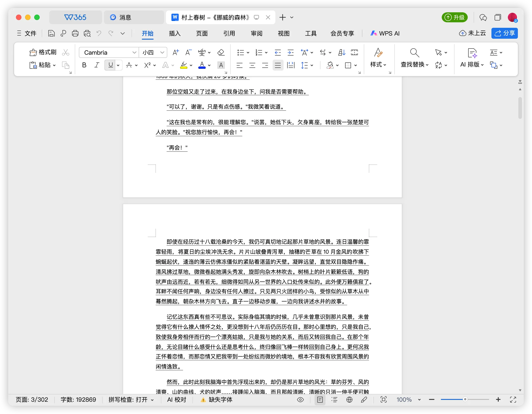The width and height of the screenshot is (532, 414).
Task: Click the 未上云 cloud status button
Action: [472, 33]
